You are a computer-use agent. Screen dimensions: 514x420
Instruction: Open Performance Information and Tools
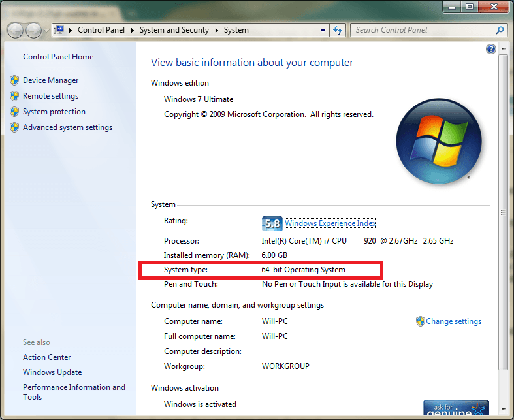point(74,392)
